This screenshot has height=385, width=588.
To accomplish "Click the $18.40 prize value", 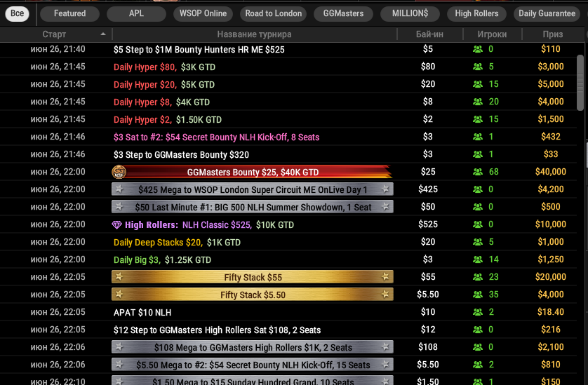I will point(551,312).
